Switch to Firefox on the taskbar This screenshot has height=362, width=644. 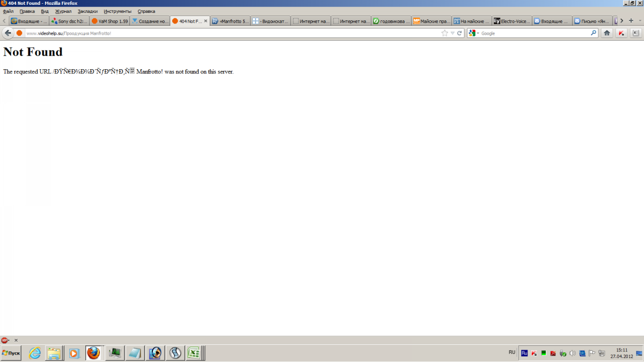click(94, 353)
